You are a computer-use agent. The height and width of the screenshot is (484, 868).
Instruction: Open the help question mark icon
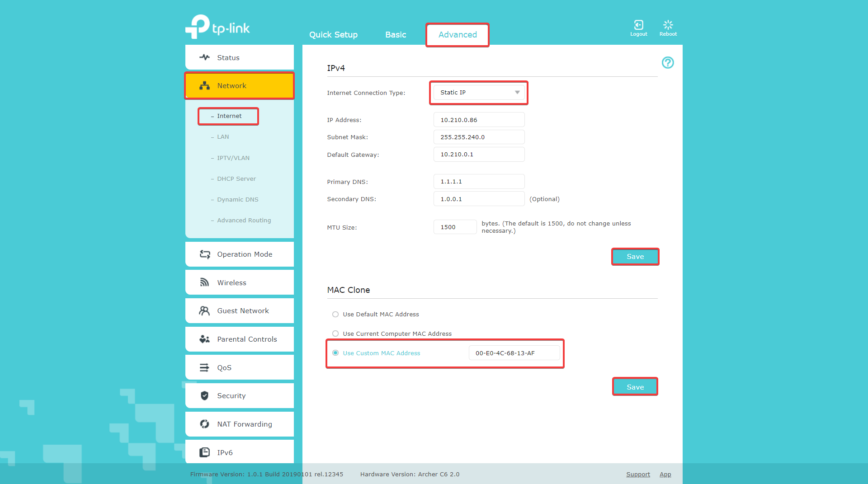click(667, 63)
